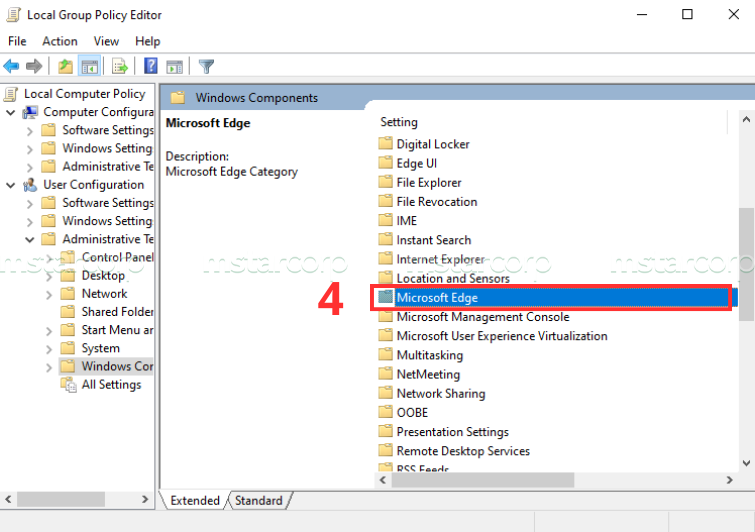Viewport: 755px width, 532px height.
Task: Select the Location and Sensors folder
Action: (453, 278)
